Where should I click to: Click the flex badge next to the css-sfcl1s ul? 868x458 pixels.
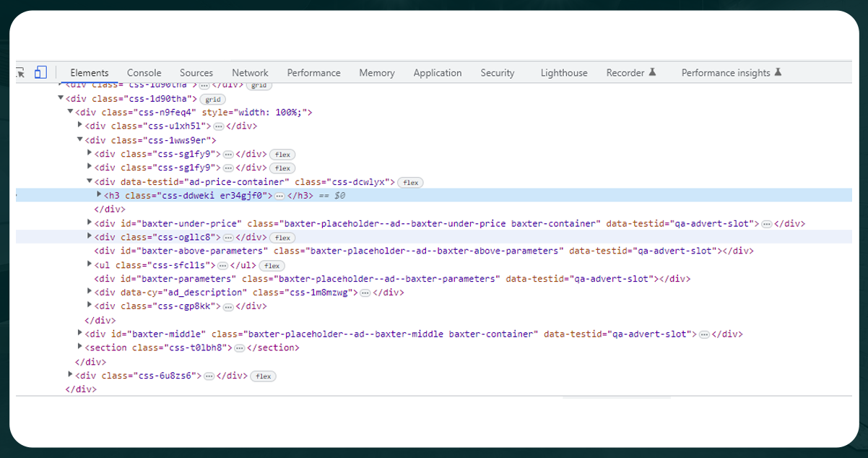(x=273, y=265)
